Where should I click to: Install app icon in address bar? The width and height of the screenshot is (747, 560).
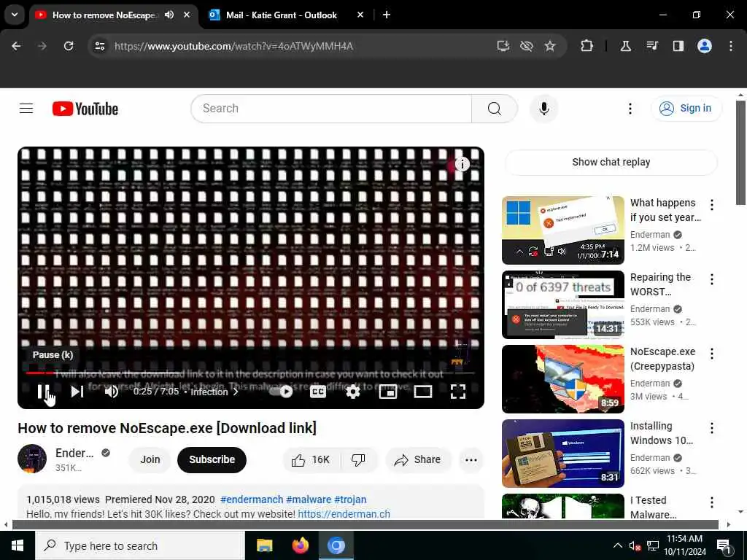(x=503, y=46)
